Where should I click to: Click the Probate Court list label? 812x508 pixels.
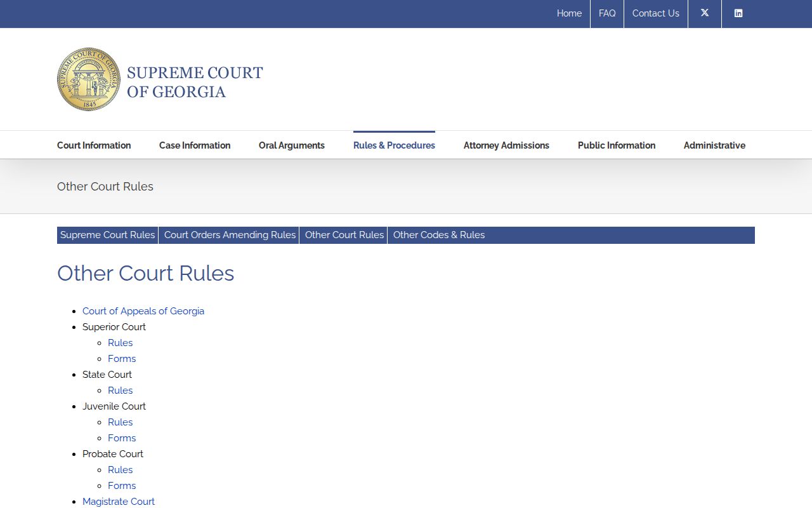click(x=113, y=454)
